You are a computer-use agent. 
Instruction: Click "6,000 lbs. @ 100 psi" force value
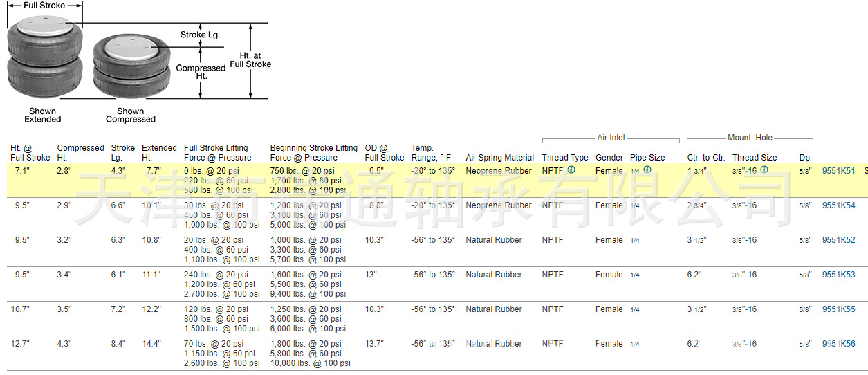point(308,329)
